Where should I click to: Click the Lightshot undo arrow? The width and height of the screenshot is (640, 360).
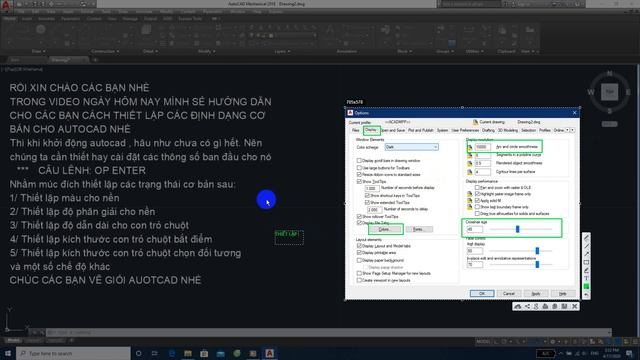click(587, 295)
